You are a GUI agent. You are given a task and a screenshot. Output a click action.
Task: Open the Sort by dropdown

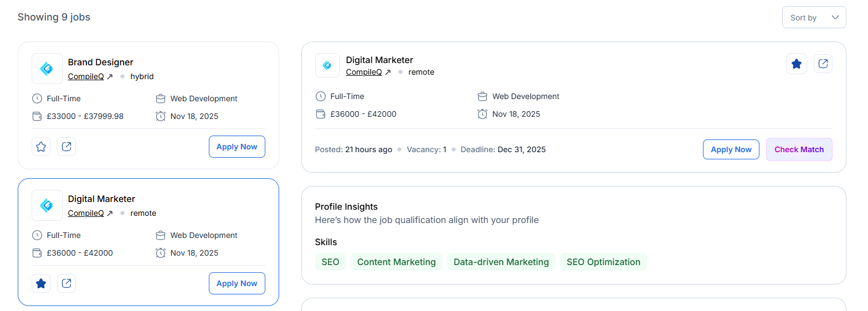point(813,18)
